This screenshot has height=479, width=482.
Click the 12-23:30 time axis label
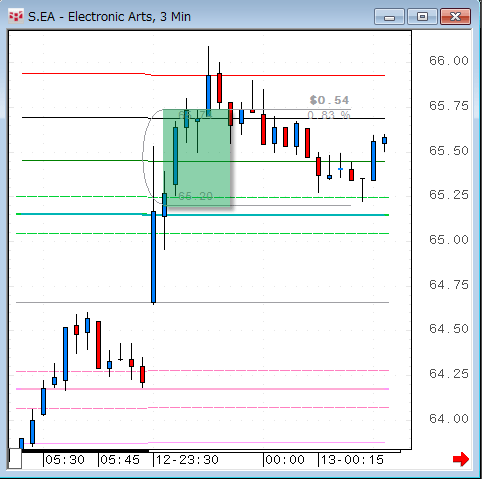click(187, 460)
